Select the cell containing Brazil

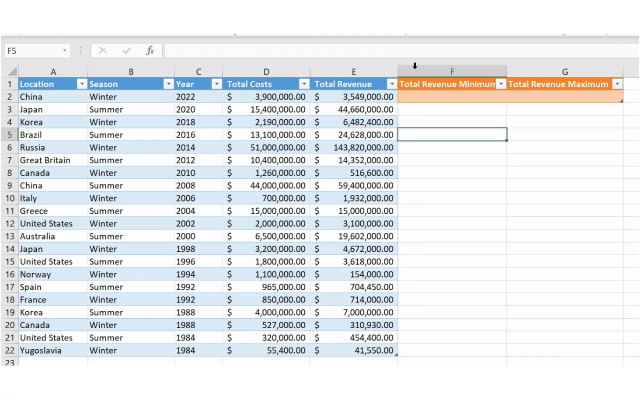coord(53,135)
